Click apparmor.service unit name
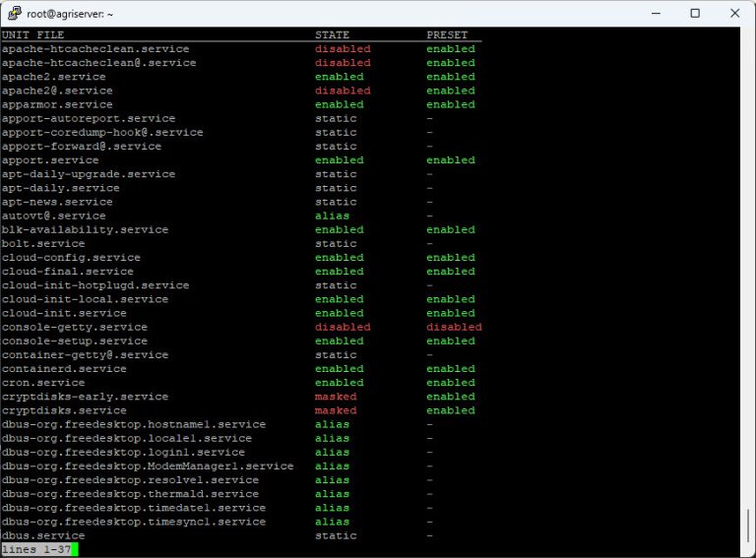756x558 pixels. [x=57, y=104]
